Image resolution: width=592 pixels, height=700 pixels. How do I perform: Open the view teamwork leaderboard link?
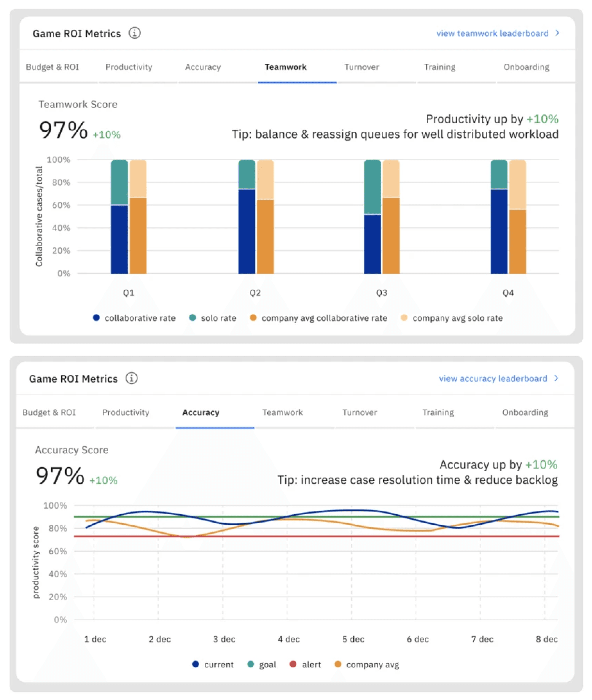(x=492, y=33)
